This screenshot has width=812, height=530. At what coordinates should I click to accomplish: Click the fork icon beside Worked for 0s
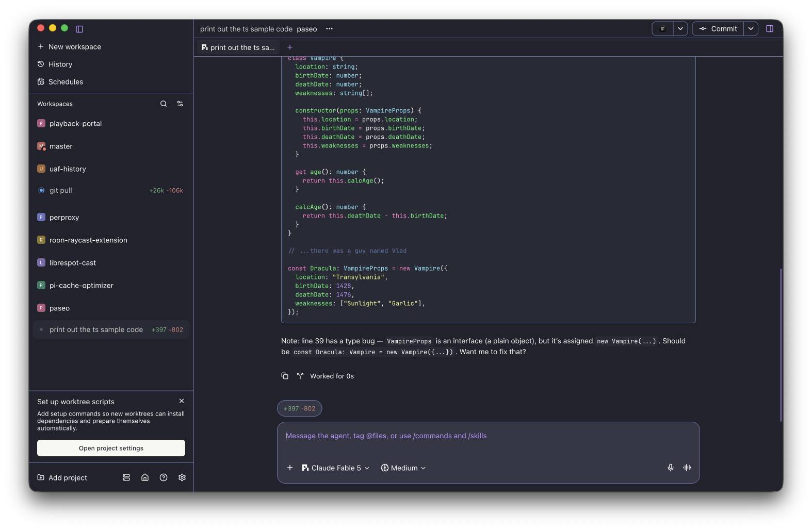300,376
